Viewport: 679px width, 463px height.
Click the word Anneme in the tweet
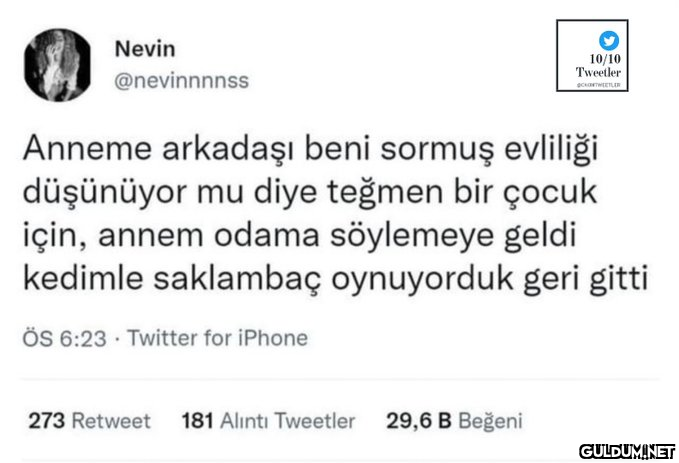pyautogui.click(x=79, y=149)
